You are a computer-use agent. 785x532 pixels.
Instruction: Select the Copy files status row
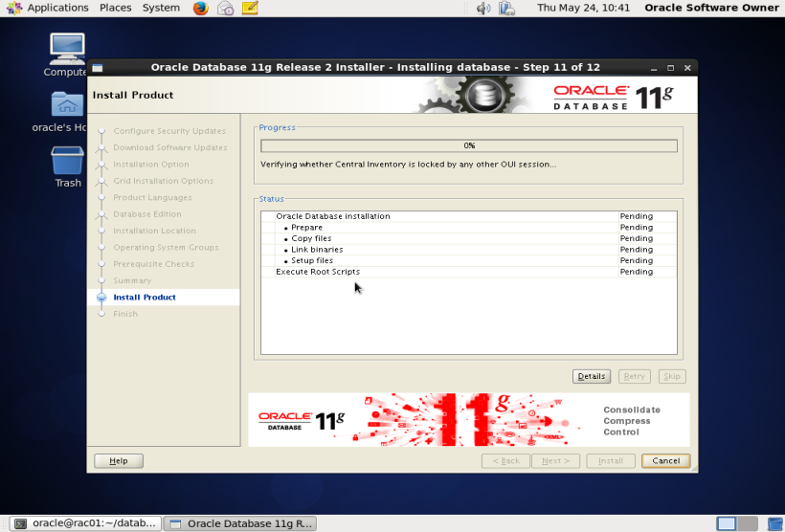468,238
